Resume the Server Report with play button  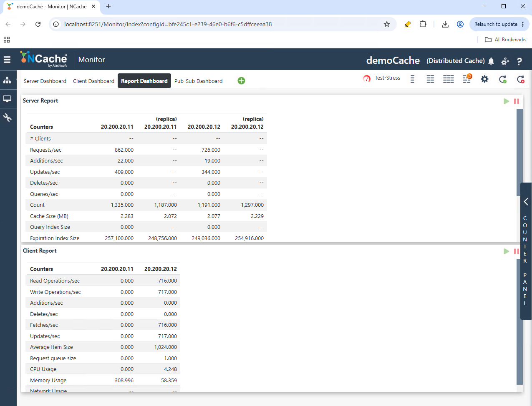point(506,101)
